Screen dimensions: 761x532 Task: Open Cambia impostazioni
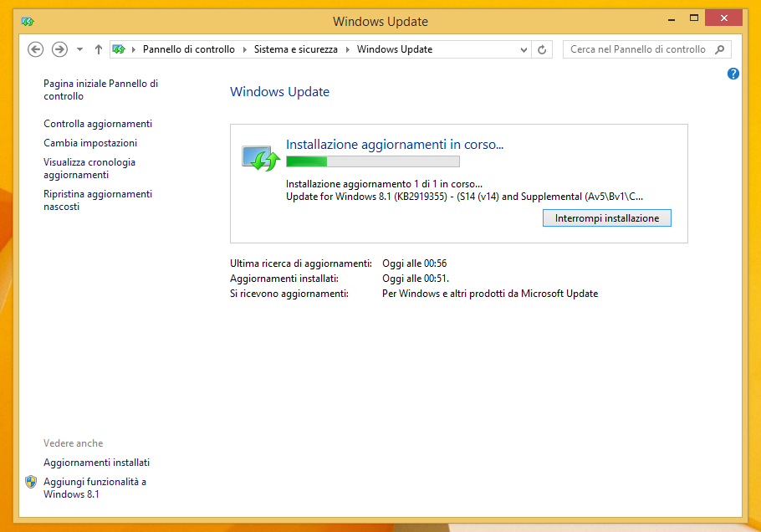(90, 143)
